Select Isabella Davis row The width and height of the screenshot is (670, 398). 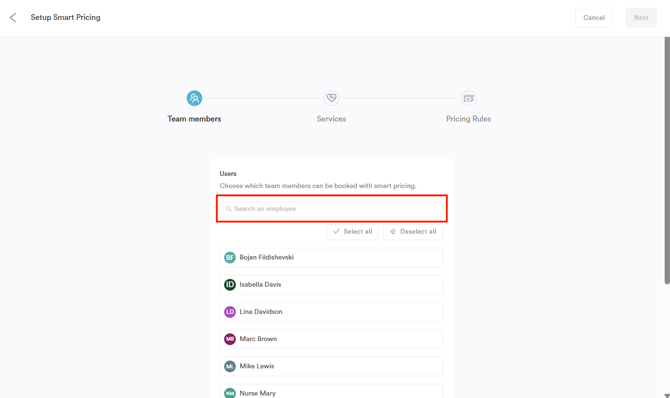click(332, 285)
